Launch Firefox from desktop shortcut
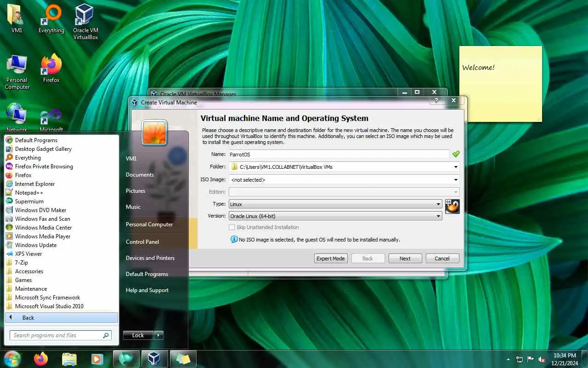This screenshot has width=588, height=368. (51, 69)
